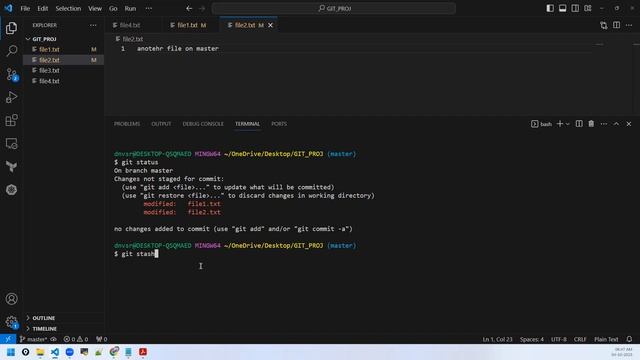Screen dimensions: 640x360
Task: Open the Selection menu
Action: click(x=68, y=8)
